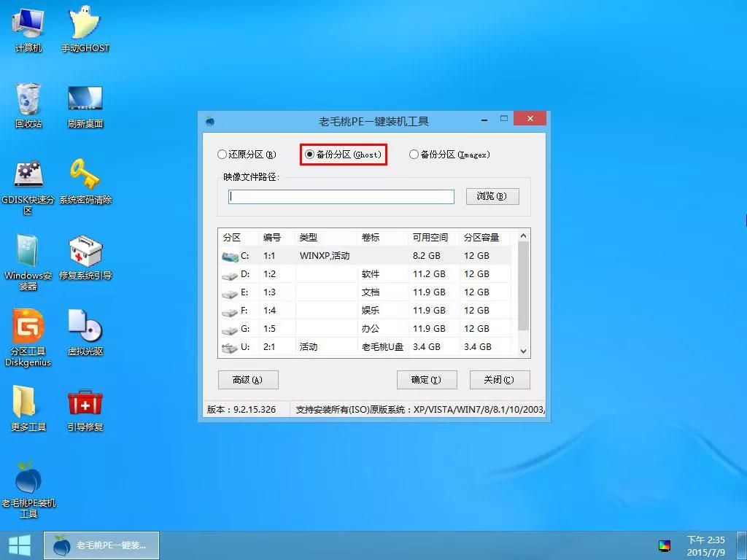Viewport: 747px width, 560px height.
Task: Open the 修复系统引导 toolbox icon
Action: point(85,252)
